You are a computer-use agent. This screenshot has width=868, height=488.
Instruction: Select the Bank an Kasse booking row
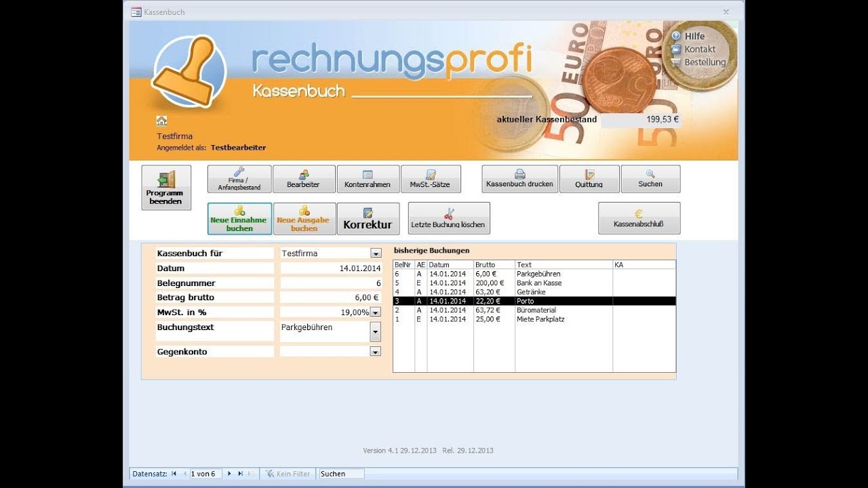click(534, 283)
